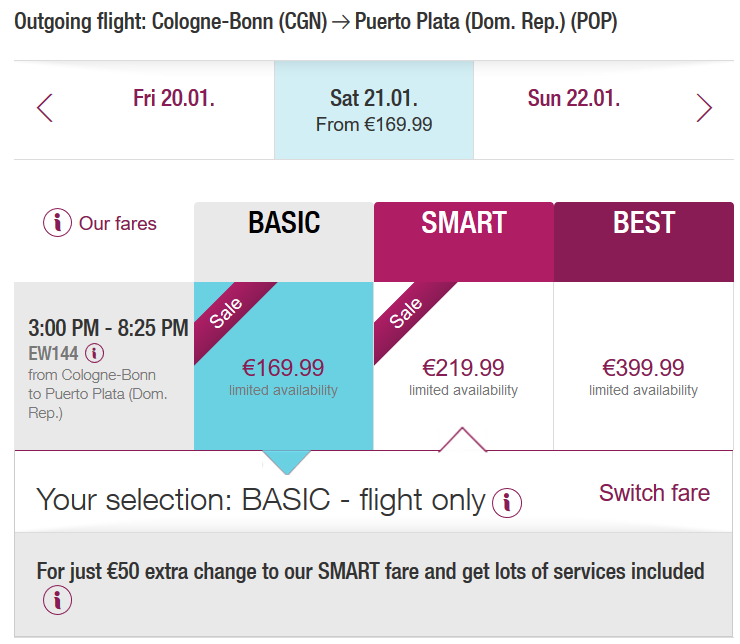Viewport: 740px width, 644px height.
Task: Select the Fri 20.01. date tab
Action: (x=174, y=109)
